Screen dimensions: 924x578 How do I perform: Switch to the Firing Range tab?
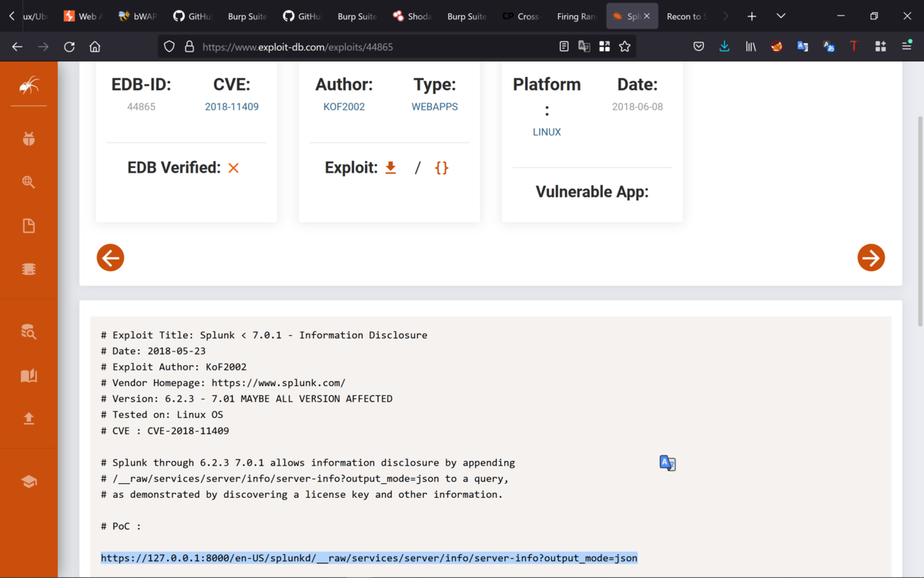tap(577, 16)
